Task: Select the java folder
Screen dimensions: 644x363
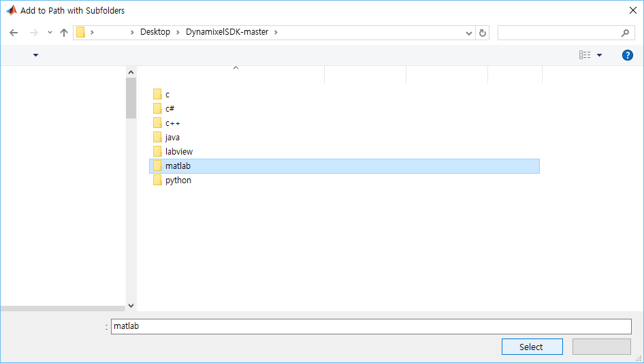Action: 172,138
